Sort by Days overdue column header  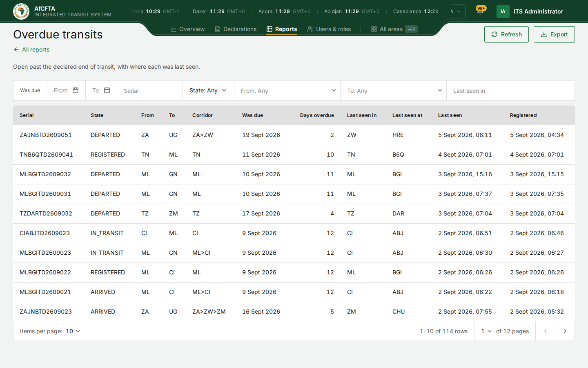click(x=317, y=115)
